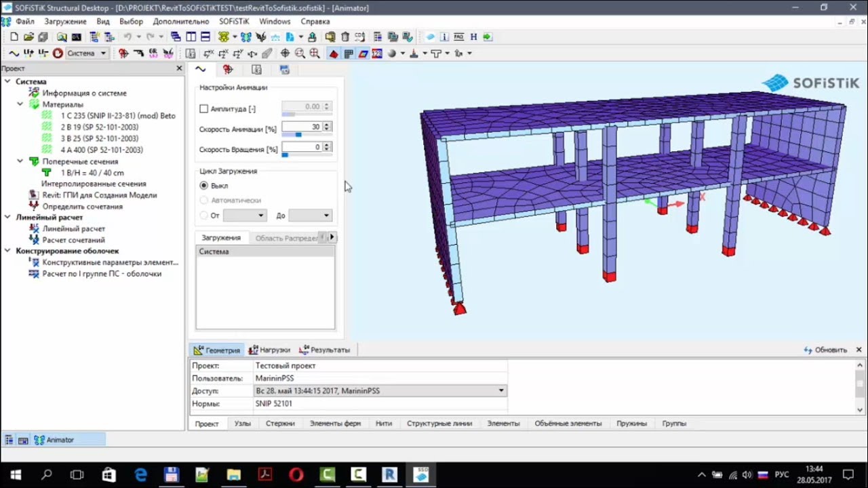Click the magnifier zoom icon in toolbar
The image size is (868, 488).
click(x=300, y=54)
